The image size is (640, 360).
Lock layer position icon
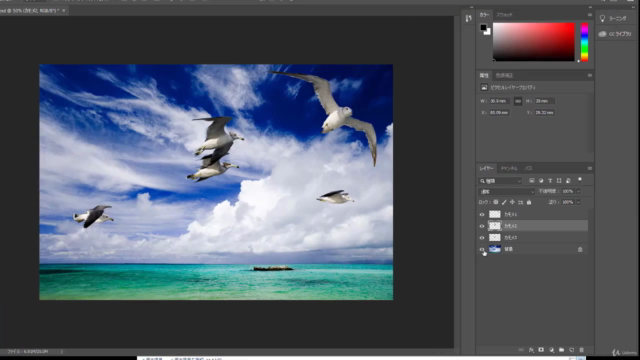tap(512, 202)
